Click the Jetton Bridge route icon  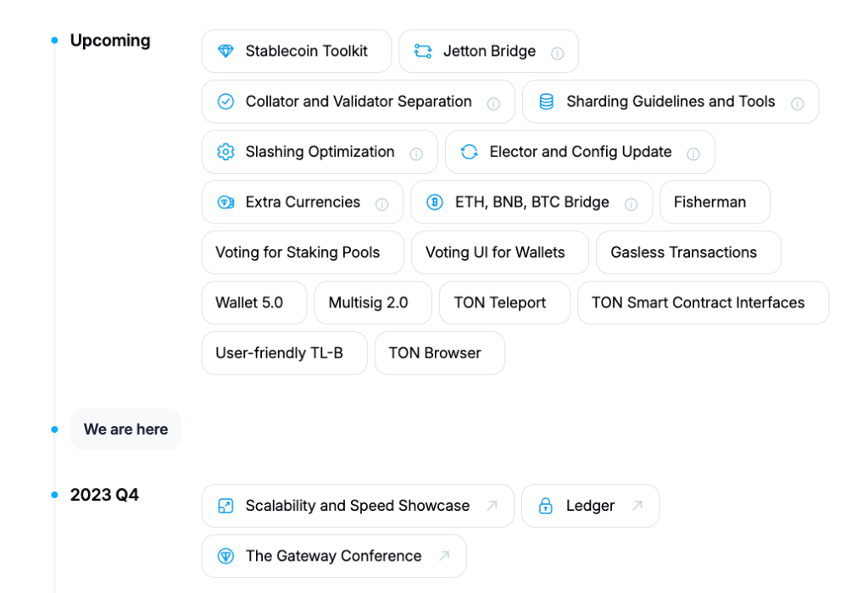[423, 52]
